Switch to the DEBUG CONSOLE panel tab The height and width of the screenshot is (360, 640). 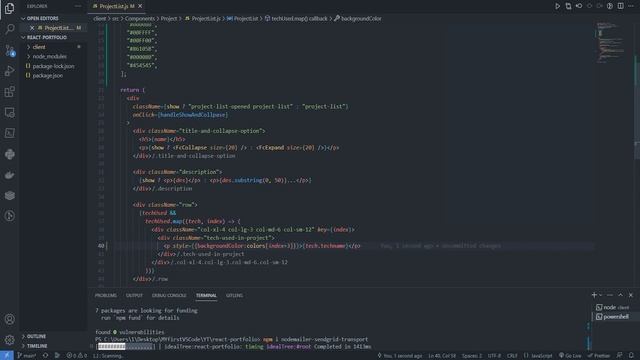coord(169,295)
